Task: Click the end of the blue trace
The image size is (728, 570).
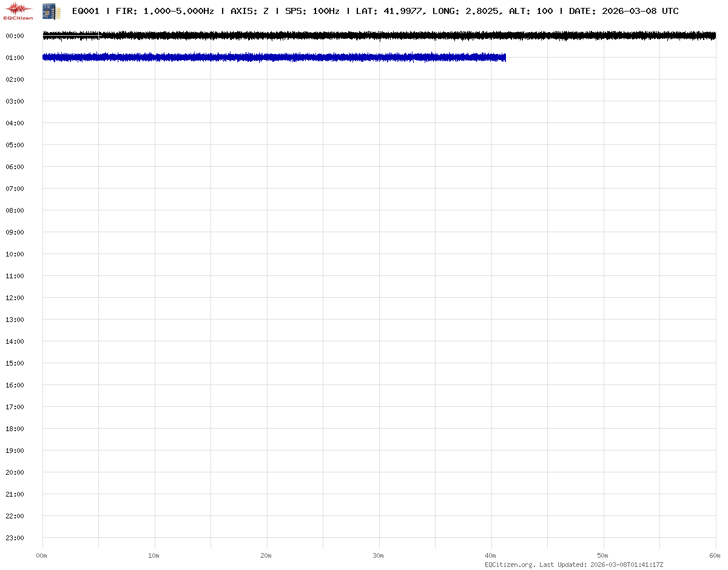Action: (504, 58)
